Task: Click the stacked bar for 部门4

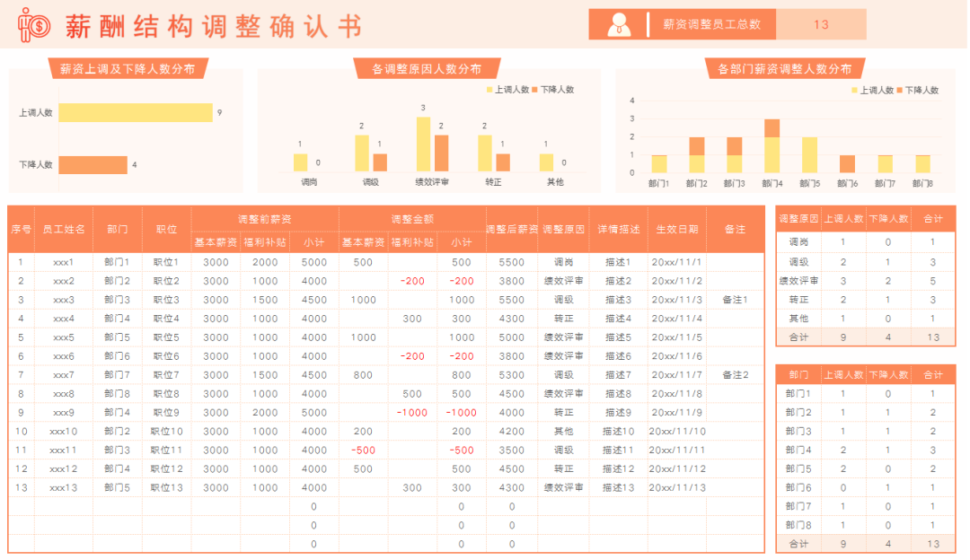Action: pos(772,145)
